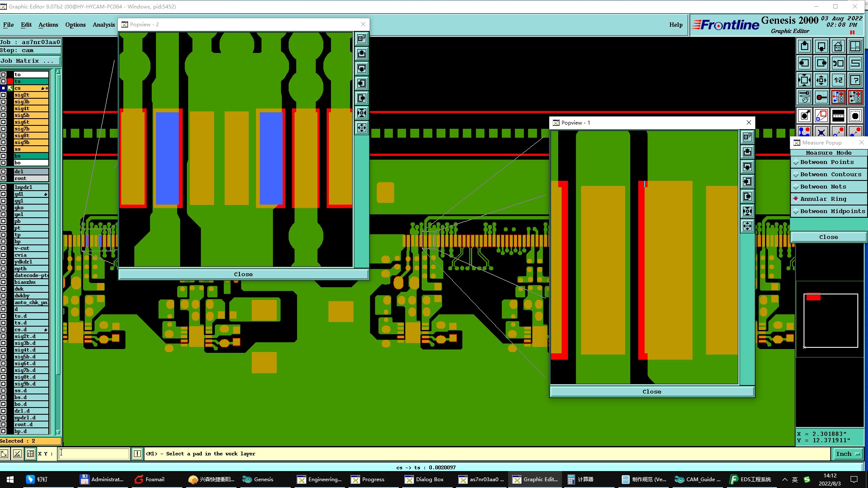Open the Inch units dropdown

[x=848, y=454]
